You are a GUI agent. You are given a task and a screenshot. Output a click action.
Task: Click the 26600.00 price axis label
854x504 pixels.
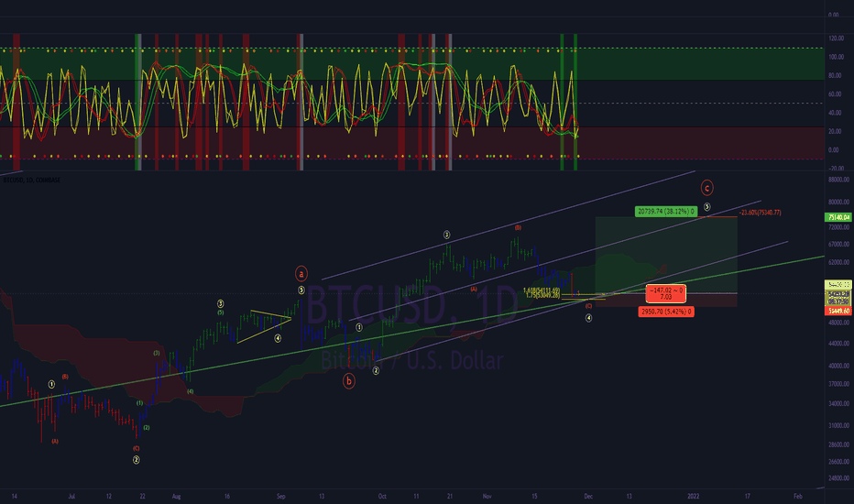click(x=838, y=462)
